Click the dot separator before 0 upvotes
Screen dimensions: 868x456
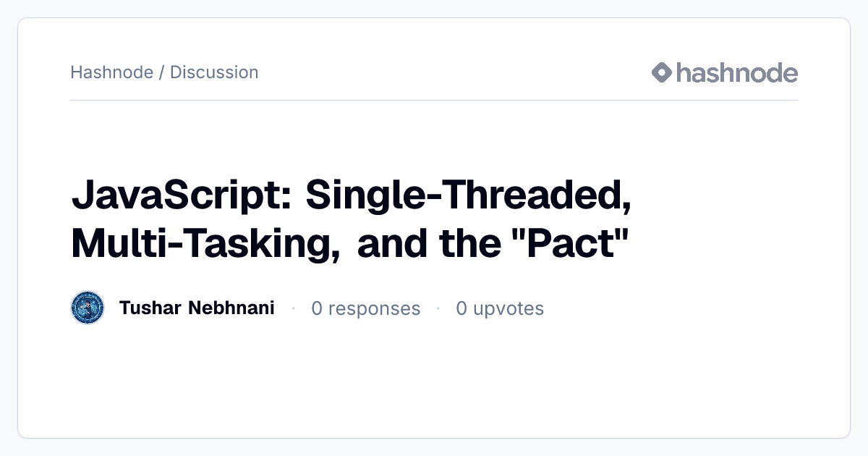(x=438, y=308)
